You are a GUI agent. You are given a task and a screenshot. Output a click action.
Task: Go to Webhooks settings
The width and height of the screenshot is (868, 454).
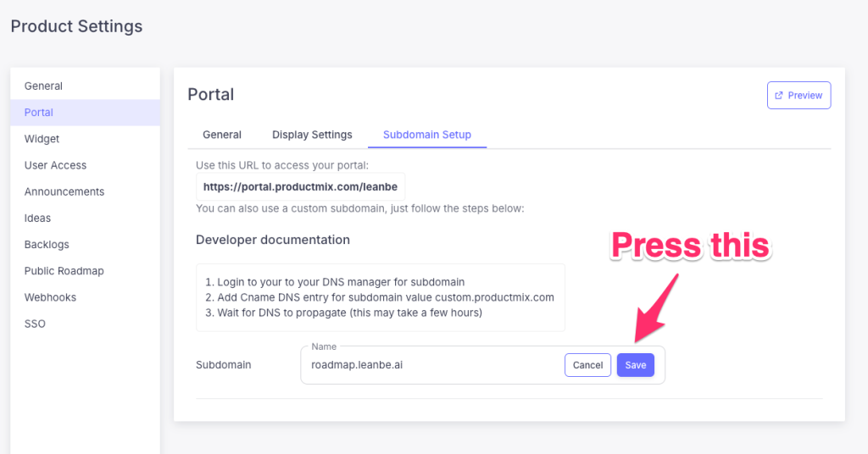pyautogui.click(x=50, y=297)
